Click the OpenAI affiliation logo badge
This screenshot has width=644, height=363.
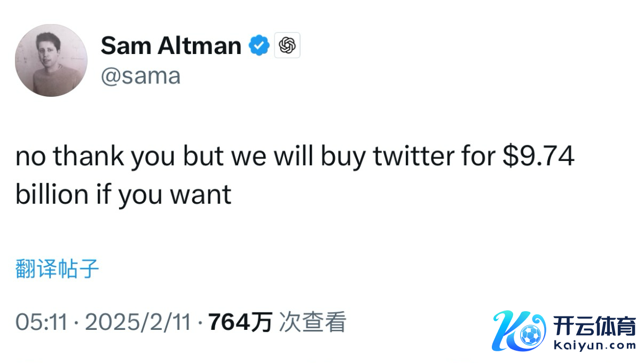(287, 45)
